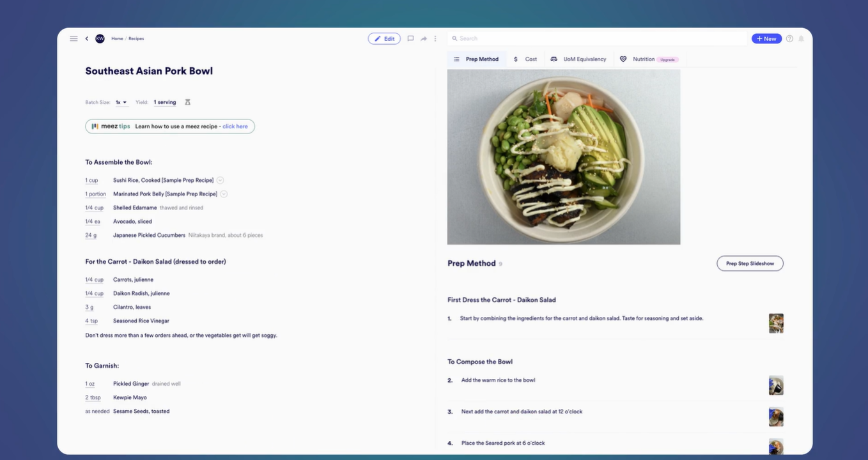Expand the Sushi Rice sub-recipe chevron

click(220, 180)
